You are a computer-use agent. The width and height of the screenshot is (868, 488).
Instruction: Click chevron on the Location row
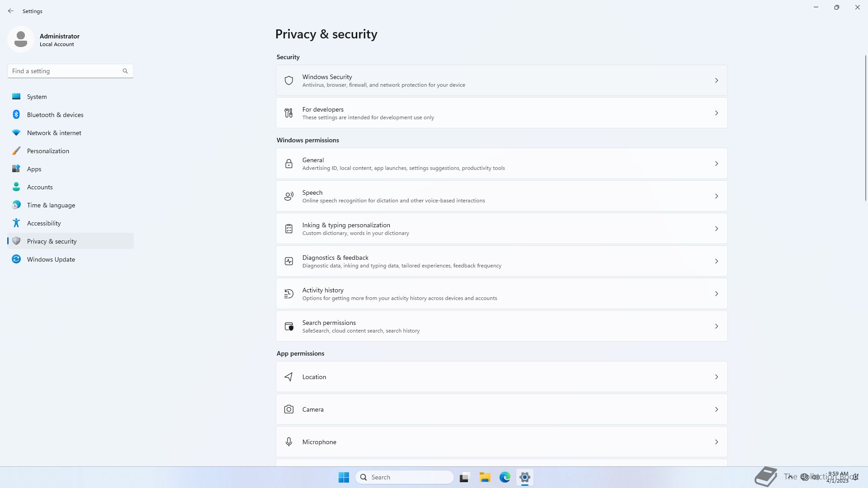[717, 377]
